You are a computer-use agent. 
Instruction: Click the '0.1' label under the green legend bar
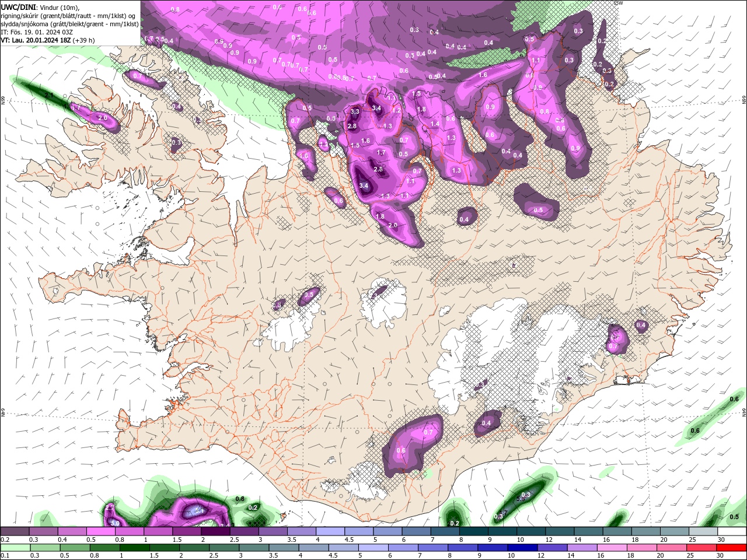(x=5, y=555)
